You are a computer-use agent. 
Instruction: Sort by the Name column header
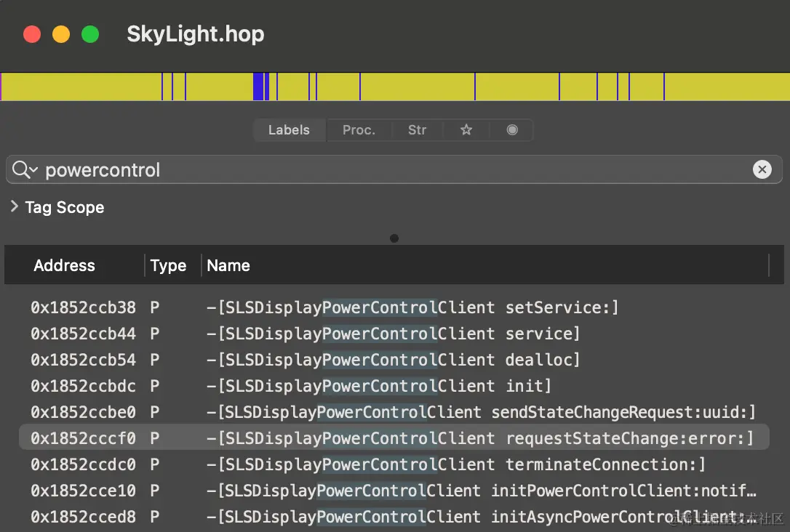[x=228, y=265]
